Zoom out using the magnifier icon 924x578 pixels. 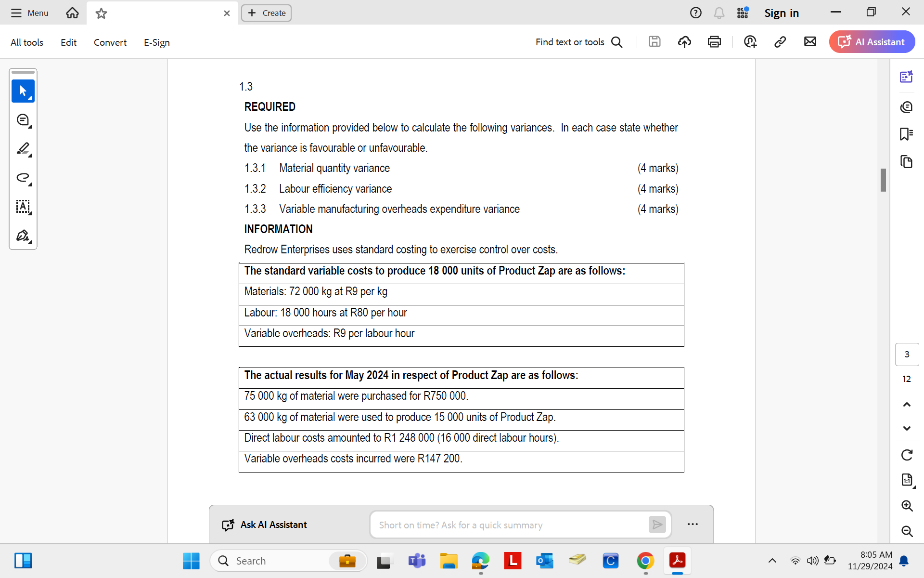pyautogui.click(x=907, y=532)
